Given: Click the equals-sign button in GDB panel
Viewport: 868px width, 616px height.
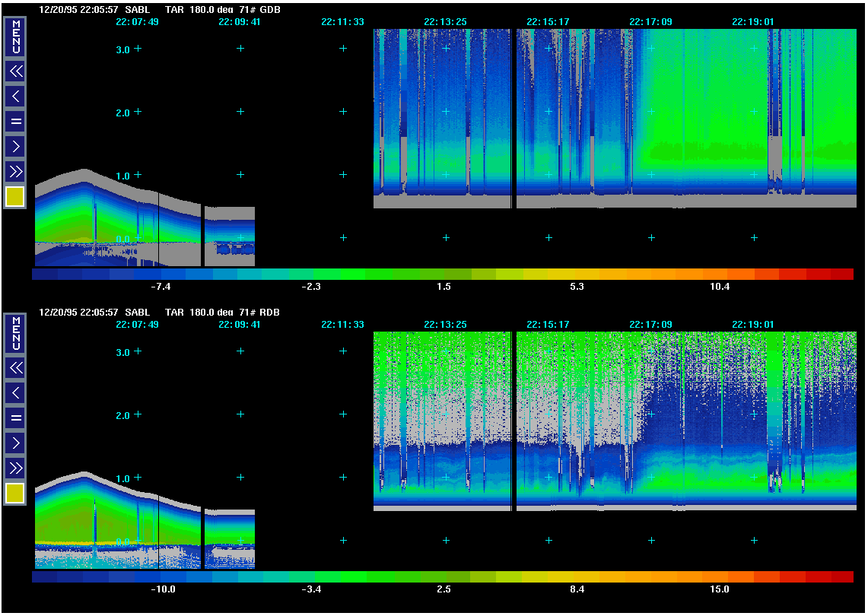Looking at the screenshot, I should click(x=15, y=121).
